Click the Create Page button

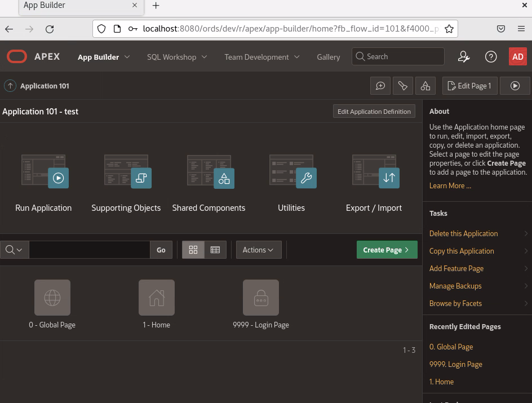click(387, 250)
